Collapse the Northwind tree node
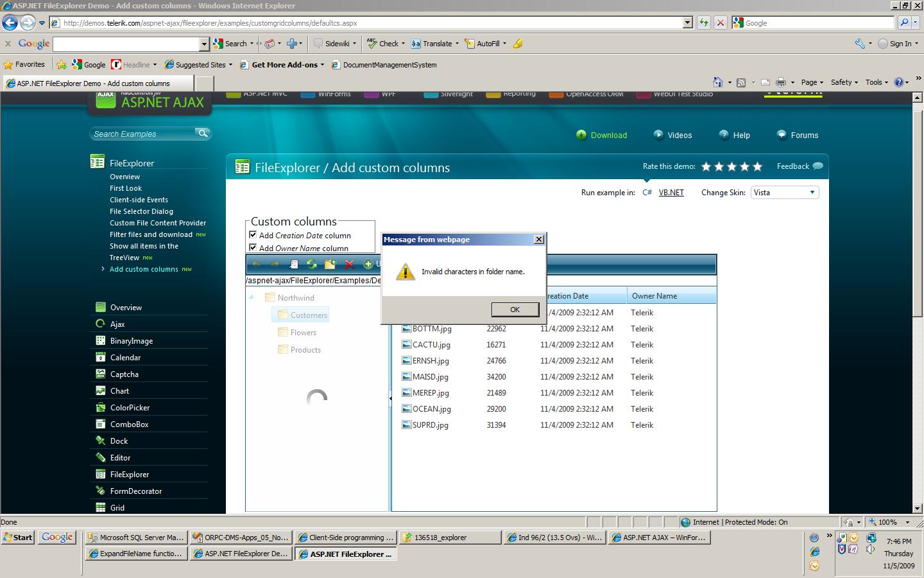Viewport: 924px width, 578px height. pos(252,297)
